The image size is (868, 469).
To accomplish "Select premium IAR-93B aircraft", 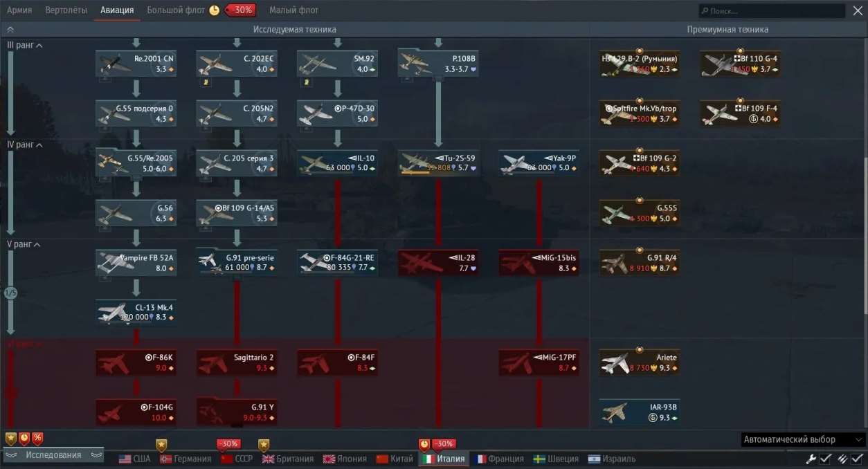I will coord(640,412).
